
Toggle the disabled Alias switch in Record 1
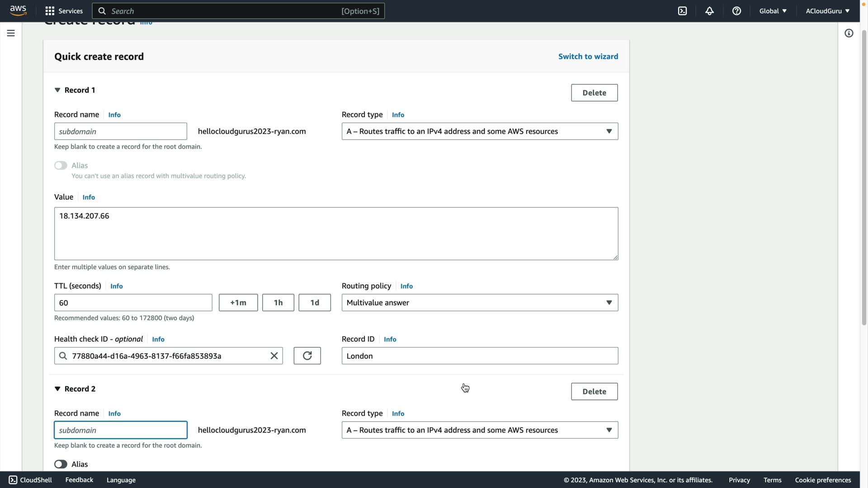tap(61, 165)
